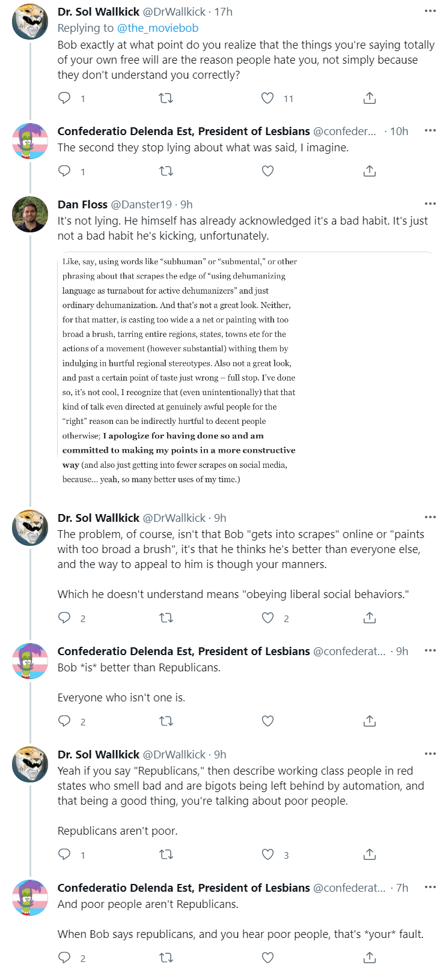Open Dan Floss's profile photo
This screenshot has height=980, width=446.
pos(30,214)
